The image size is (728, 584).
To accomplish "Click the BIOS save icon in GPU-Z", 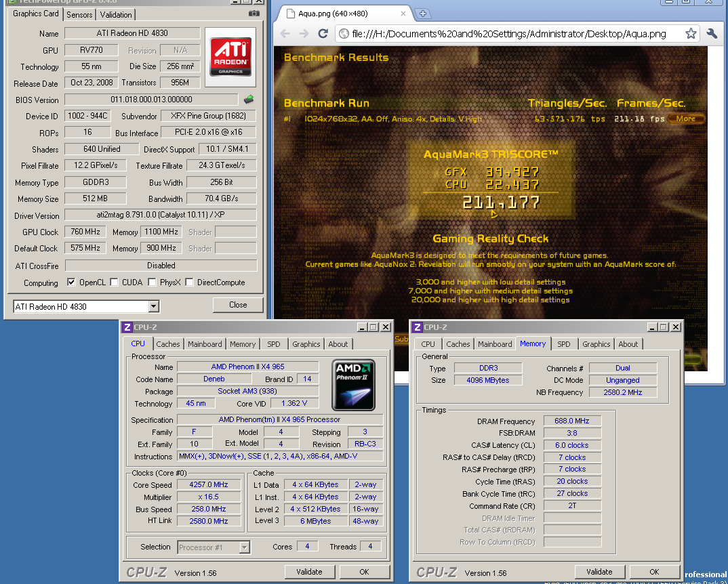I will click(249, 99).
